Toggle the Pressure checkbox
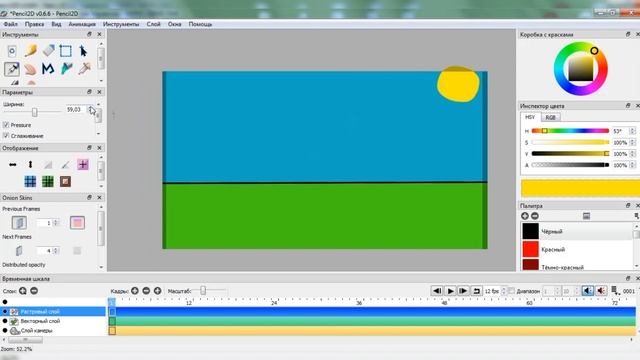 click(x=6, y=125)
